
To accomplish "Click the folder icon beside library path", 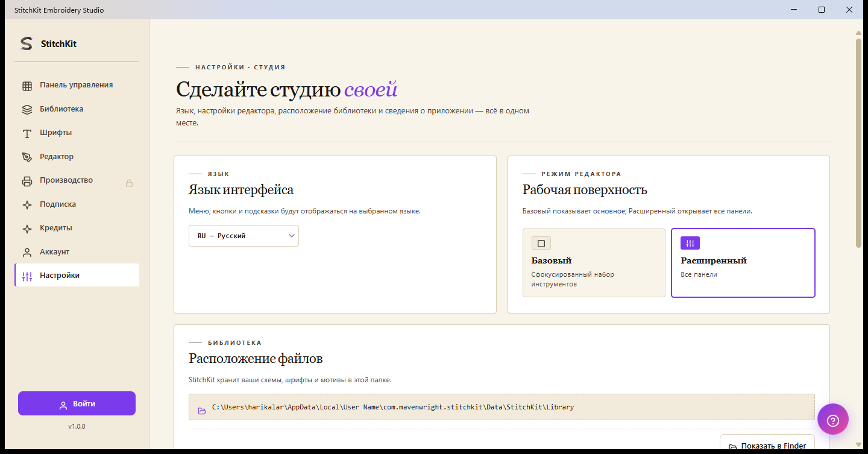I will pyautogui.click(x=202, y=411).
